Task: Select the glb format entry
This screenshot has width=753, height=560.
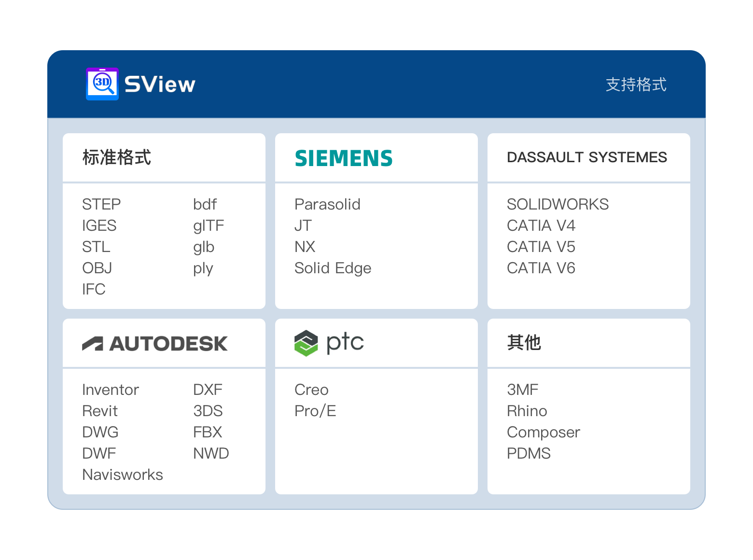Action: (204, 247)
